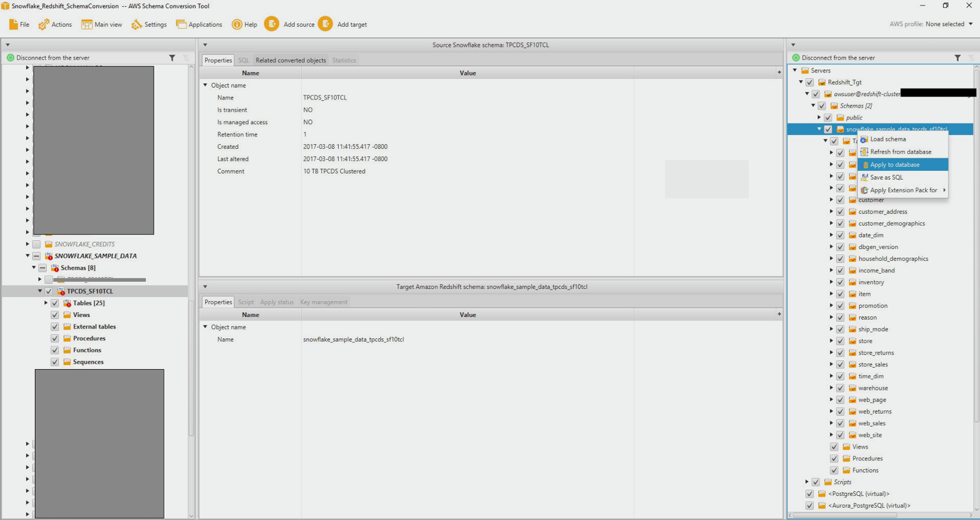Image resolution: width=980 pixels, height=520 pixels.
Task: Click the Add source icon
Action: 272,24
